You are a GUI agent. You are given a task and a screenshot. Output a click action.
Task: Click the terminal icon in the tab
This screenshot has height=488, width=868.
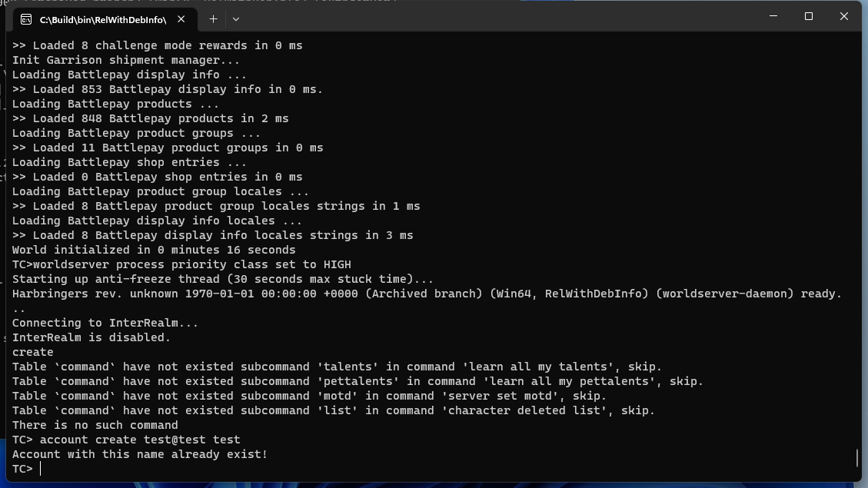pyautogui.click(x=26, y=19)
